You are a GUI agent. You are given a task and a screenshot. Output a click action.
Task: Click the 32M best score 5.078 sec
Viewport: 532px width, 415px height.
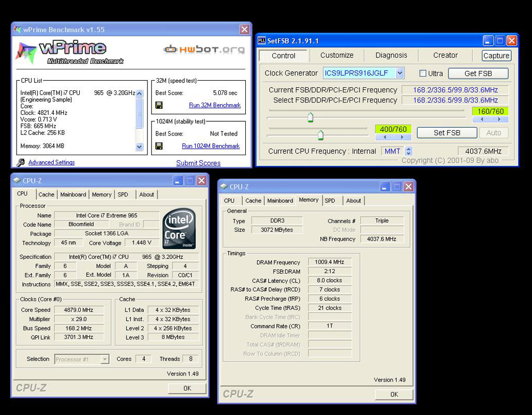225,93
